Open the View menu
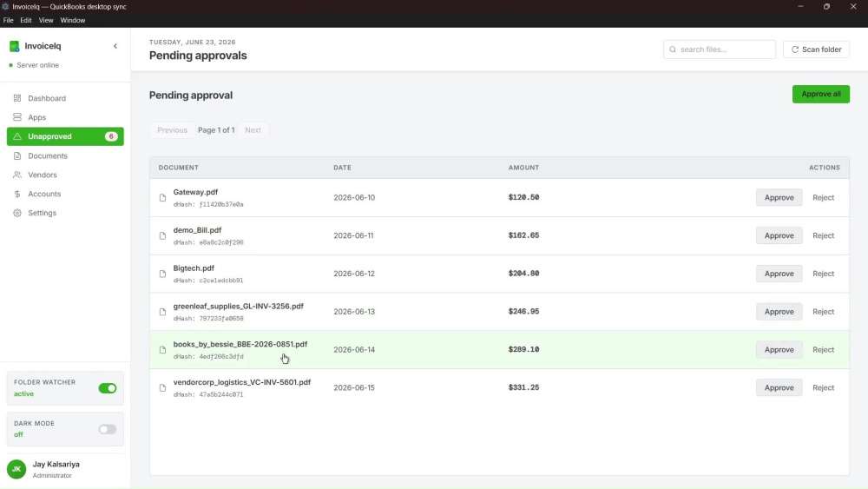This screenshot has width=868, height=489. tap(46, 20)
